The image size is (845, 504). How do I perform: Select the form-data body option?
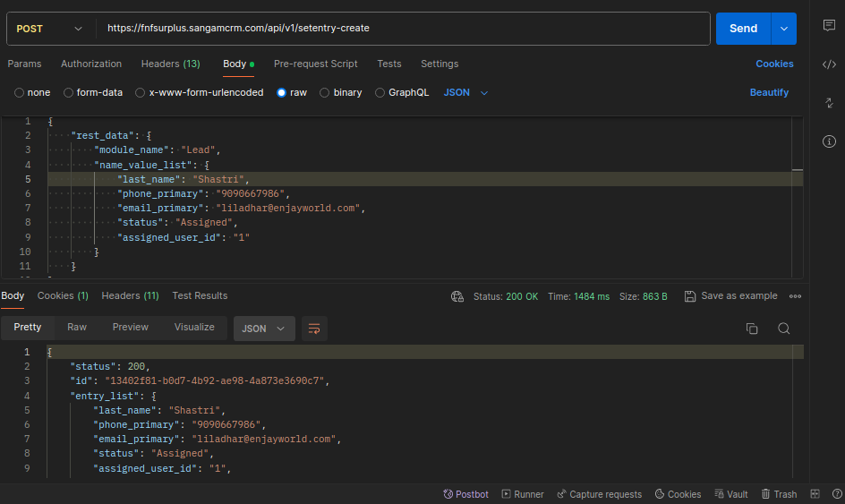(93, 93)
